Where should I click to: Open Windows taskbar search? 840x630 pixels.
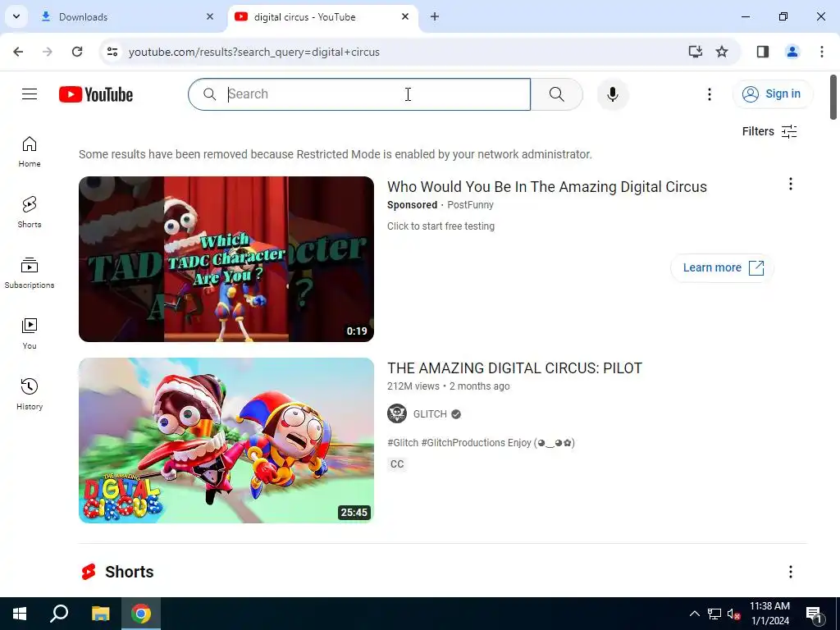pos(59,614)
